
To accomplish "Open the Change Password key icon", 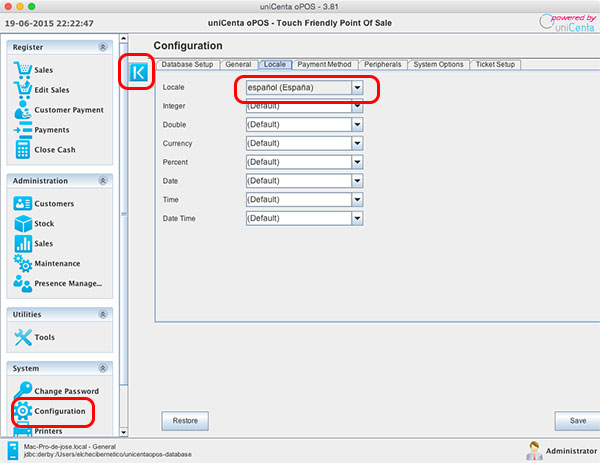I will pos(23,391).
